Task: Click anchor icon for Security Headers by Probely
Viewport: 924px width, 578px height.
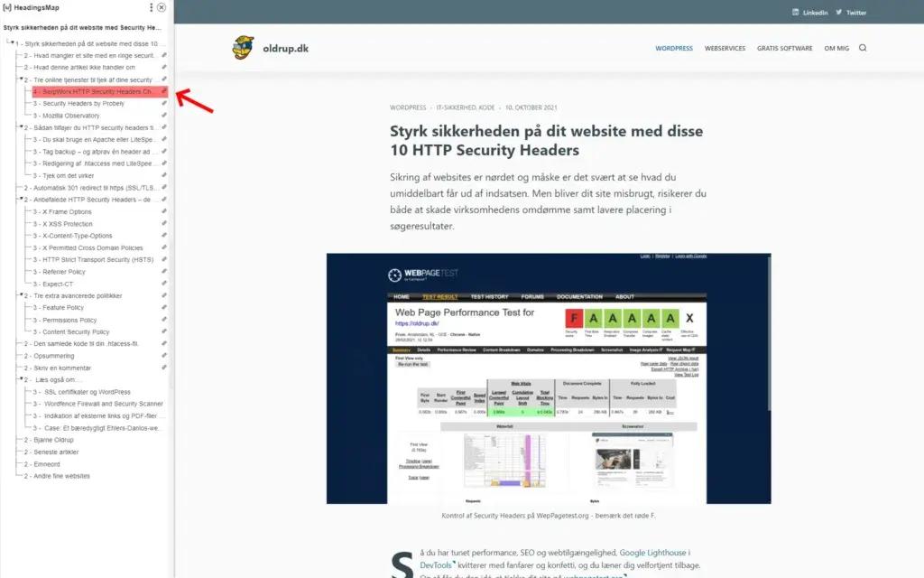Action: pos(164,103)
